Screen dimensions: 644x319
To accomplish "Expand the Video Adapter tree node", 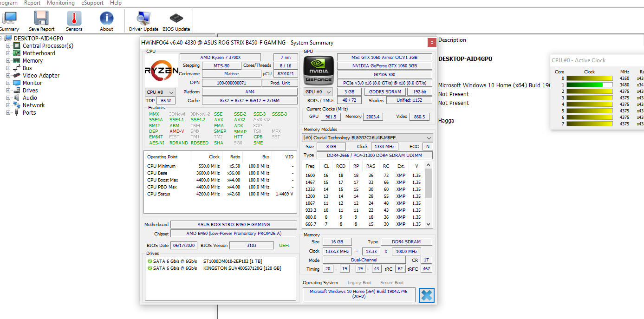I will (8, 75).
